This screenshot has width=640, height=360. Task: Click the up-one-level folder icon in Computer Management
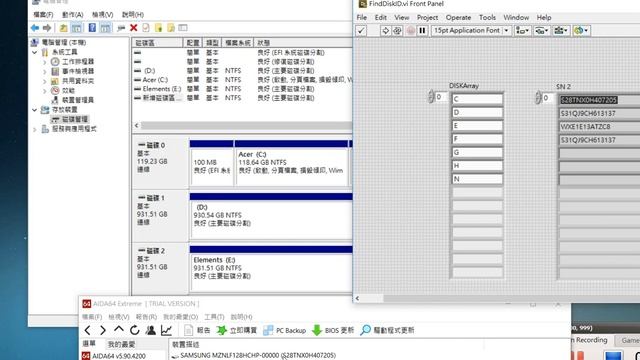click(x=63, y=28)
